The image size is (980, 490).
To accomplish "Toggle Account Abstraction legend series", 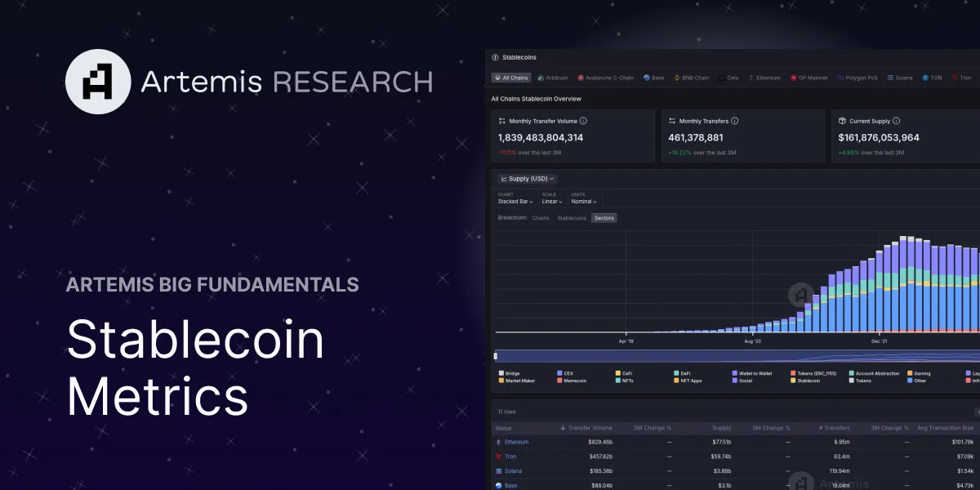I will (x=874, y=373).
